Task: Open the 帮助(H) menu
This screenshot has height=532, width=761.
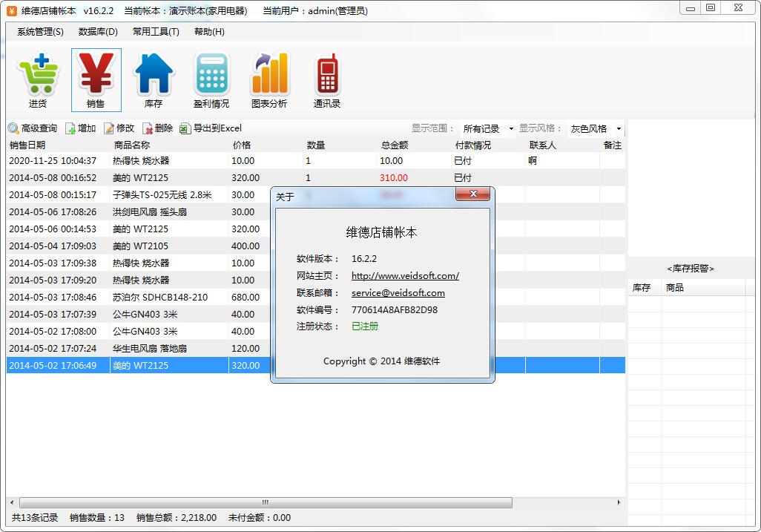Action: [209, 32]
